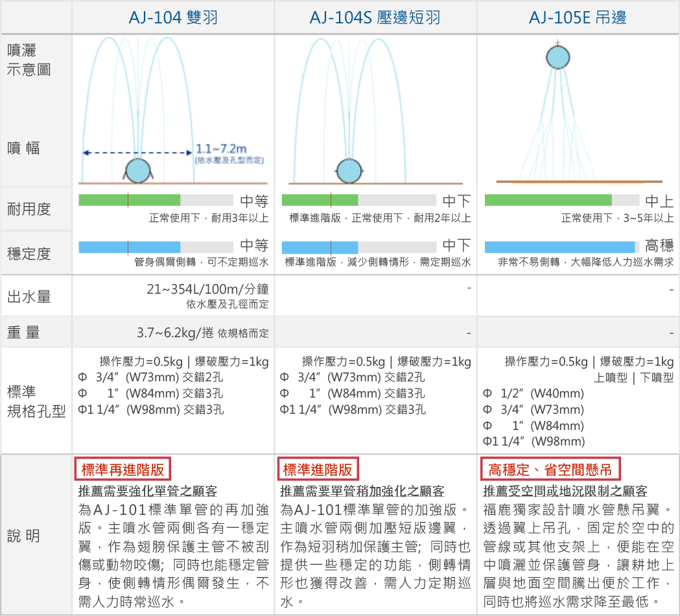Image resolution: width=680 pixels, height=616 pixels.
Task: Click the 噴灑示意圖 row label
Action: tap(29, 60)
